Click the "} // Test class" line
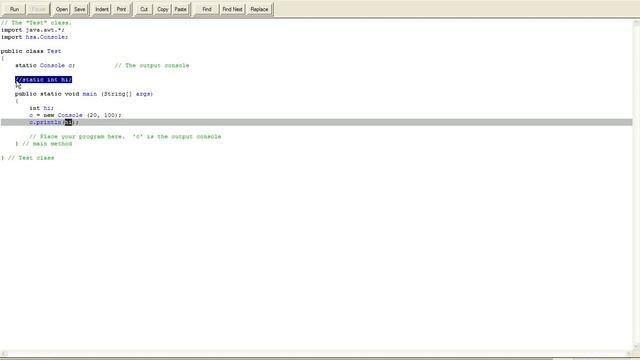Screen dimensions: 640x360 pos(28,158)
